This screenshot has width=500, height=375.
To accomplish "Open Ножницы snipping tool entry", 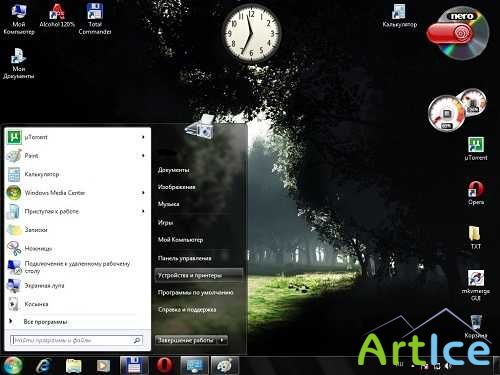I will (x=77, y=249).
